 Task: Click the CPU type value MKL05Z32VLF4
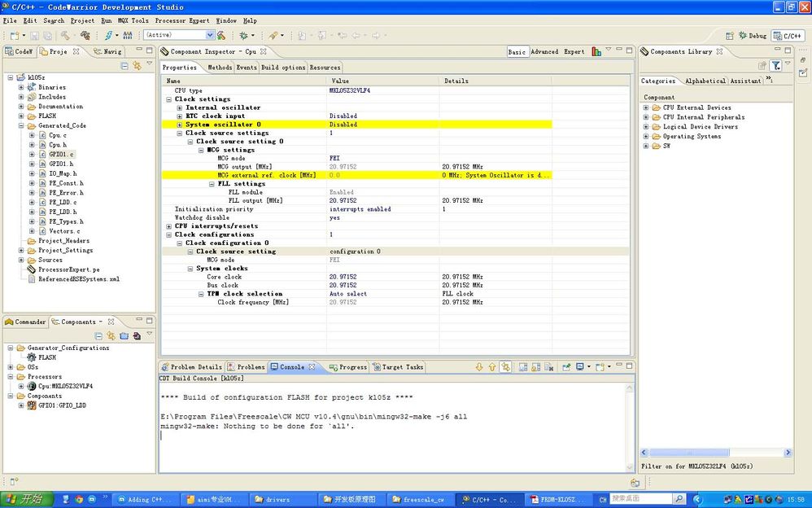point(350,90)
